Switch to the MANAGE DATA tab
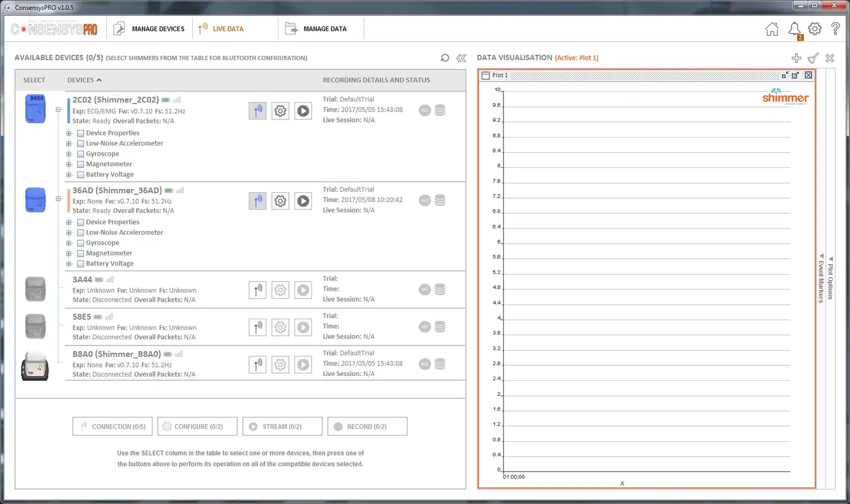Image resolution: width=850 pixels, height=504 pixels. tap(316, 29)
